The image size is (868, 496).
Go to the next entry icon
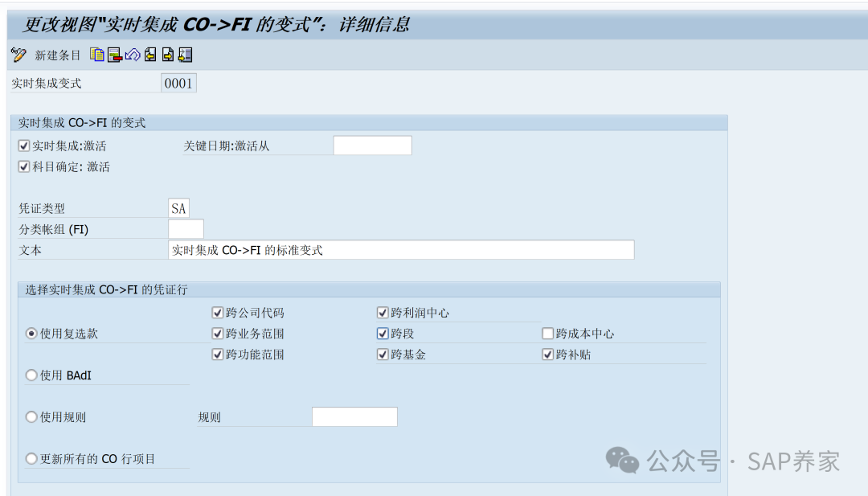pyautogui.click(x=168, y=55)
